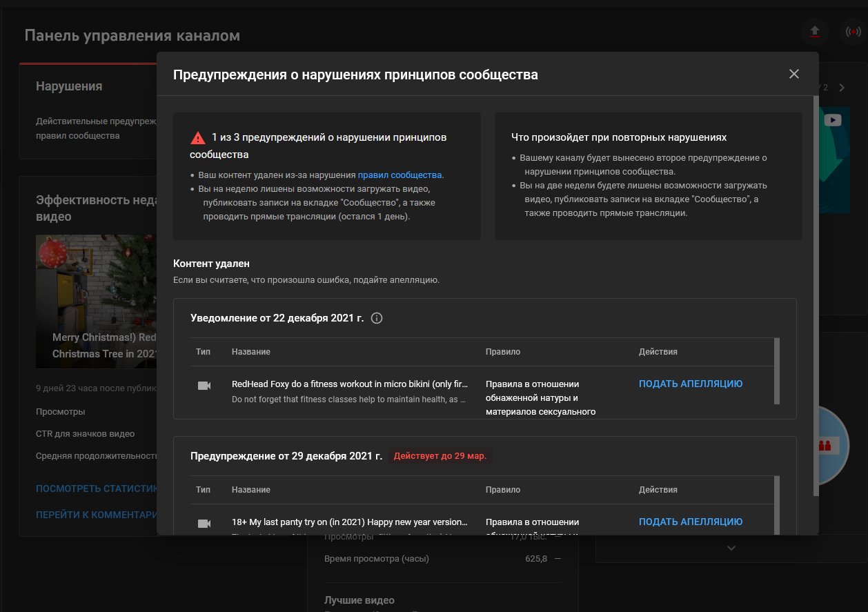Click the Лучшие видео heading
The width and height of the screenshot is (868, 612).
coord(359,600)
